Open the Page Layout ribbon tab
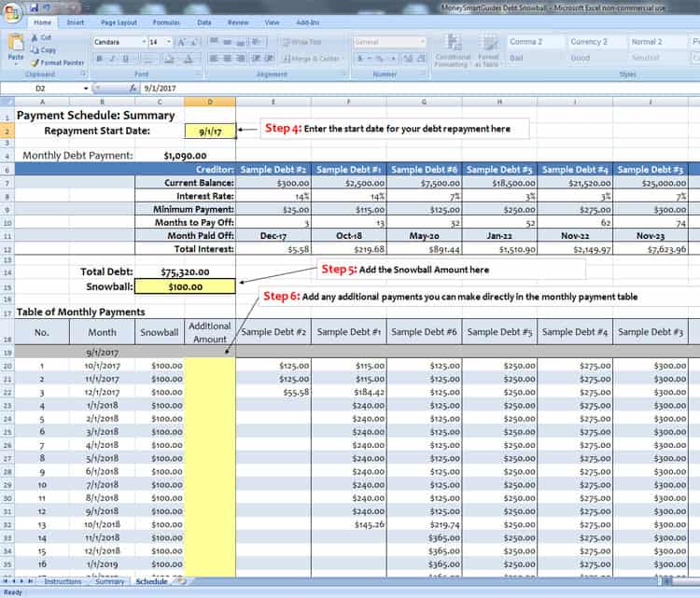The width and height of the screenshot is (700, 598). coord(119,22)
